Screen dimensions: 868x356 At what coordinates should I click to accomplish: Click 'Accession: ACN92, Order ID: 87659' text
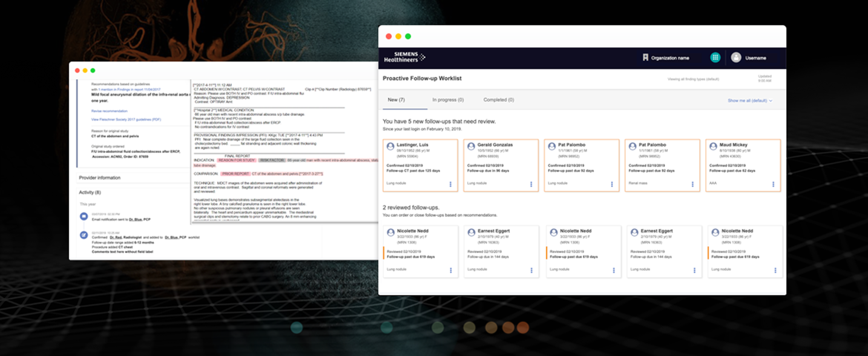120,156
